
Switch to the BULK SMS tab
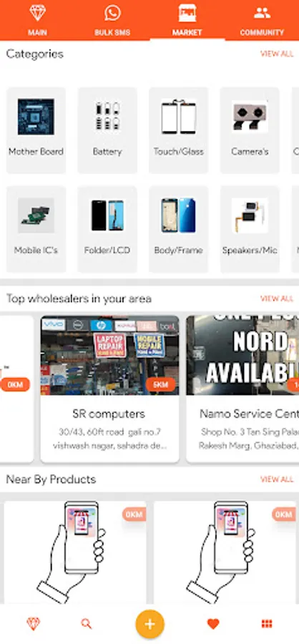[x=112, y=20]
